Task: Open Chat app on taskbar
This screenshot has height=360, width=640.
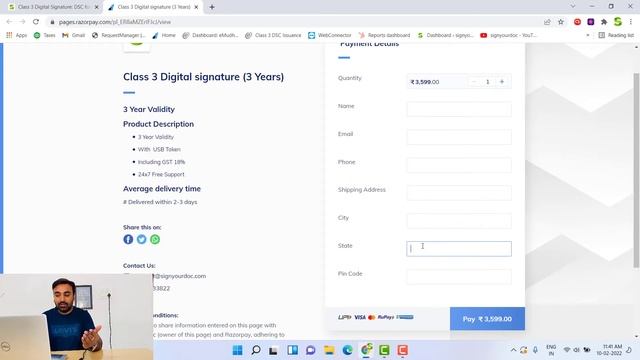Action: point(311,350)
